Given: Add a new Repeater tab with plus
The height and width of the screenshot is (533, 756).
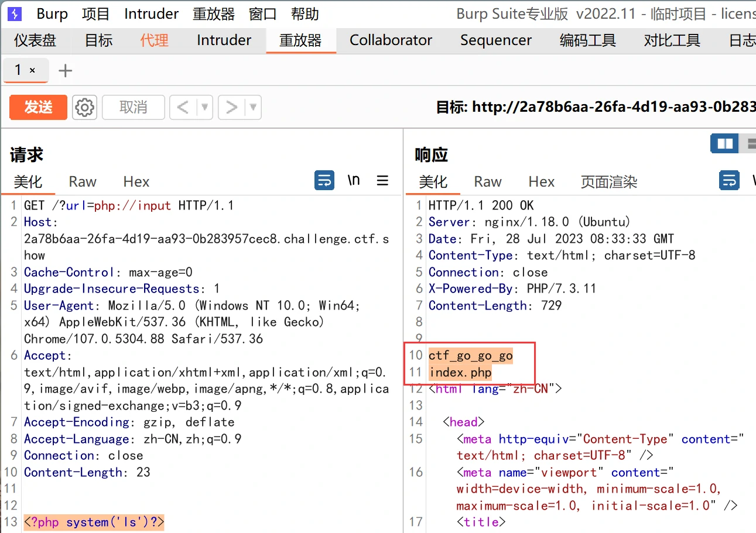Looking at the screenshot, I should (x=66, y=71).
